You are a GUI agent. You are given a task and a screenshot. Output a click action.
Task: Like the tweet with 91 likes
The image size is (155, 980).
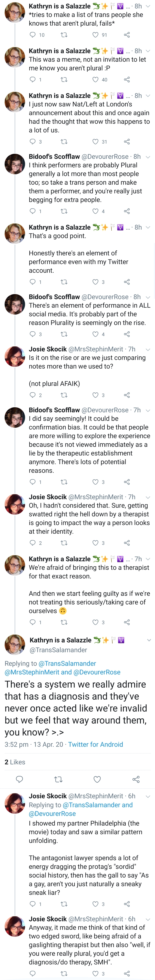(x=95, y=35)
